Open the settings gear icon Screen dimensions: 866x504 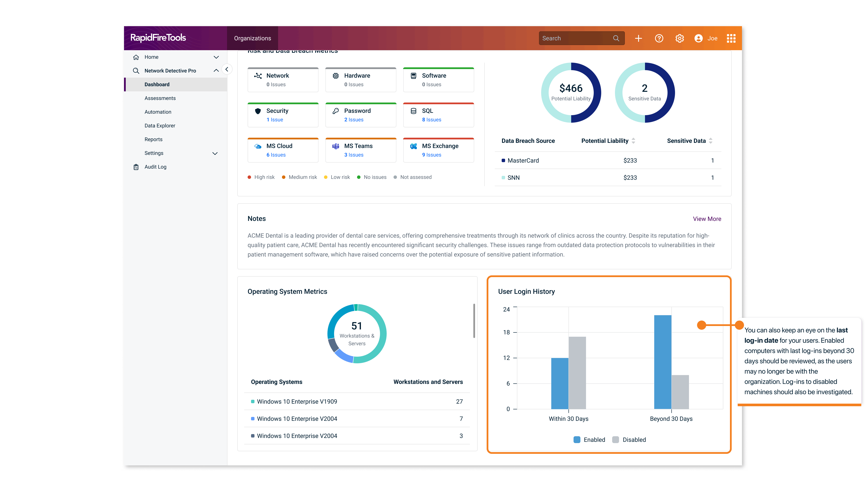click(x=679, y=38)
